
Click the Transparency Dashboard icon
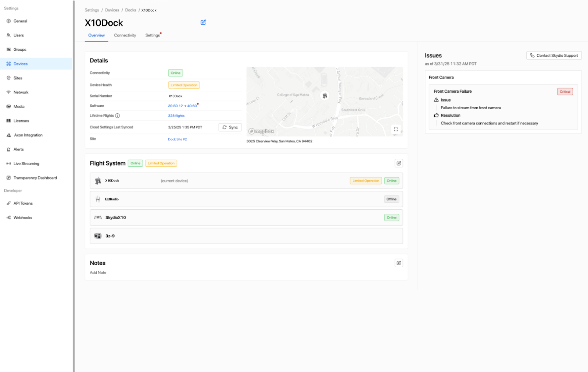coord(8,178)
